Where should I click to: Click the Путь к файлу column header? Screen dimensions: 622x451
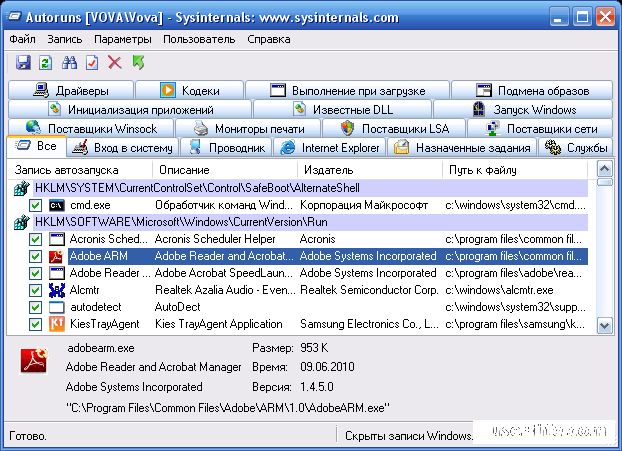[x=515, y=170]
